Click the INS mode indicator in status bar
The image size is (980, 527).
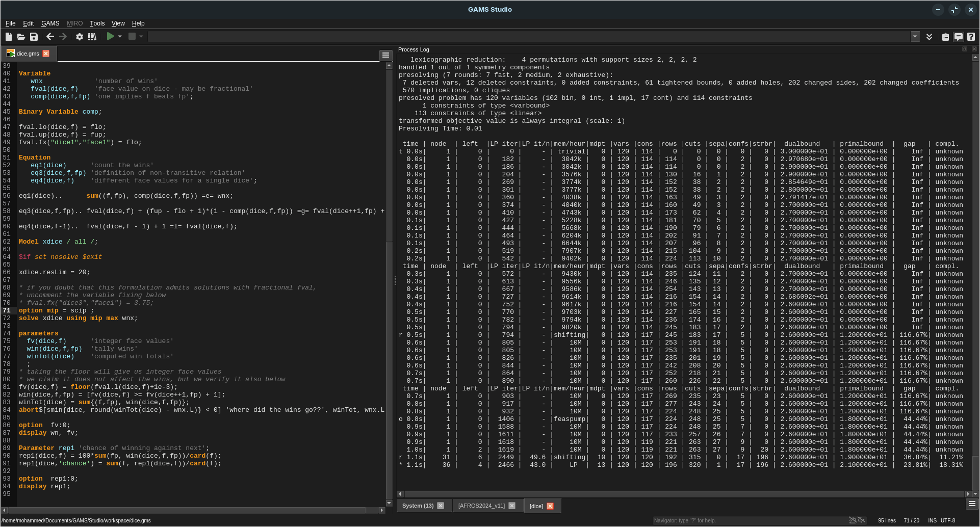[x=932, y=520]
